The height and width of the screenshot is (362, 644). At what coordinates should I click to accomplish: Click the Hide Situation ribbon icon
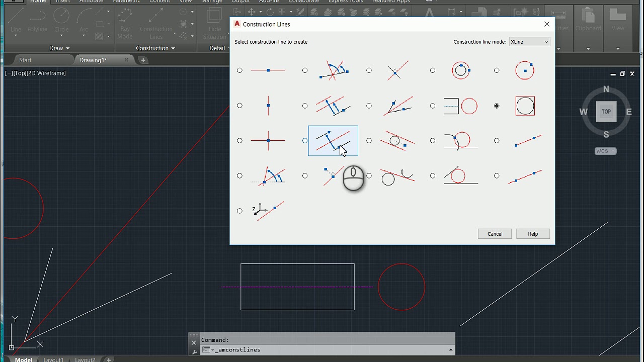[215, 24]
